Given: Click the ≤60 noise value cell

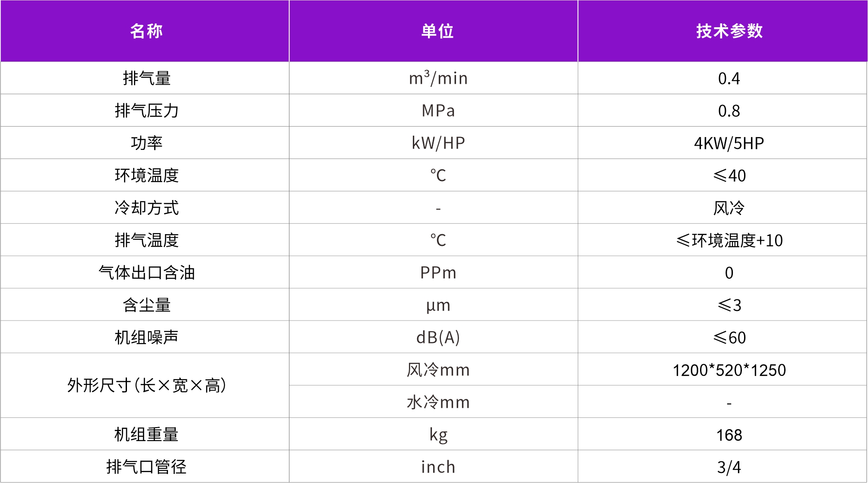Looking at the screenshot, I should tap(729, 337).
